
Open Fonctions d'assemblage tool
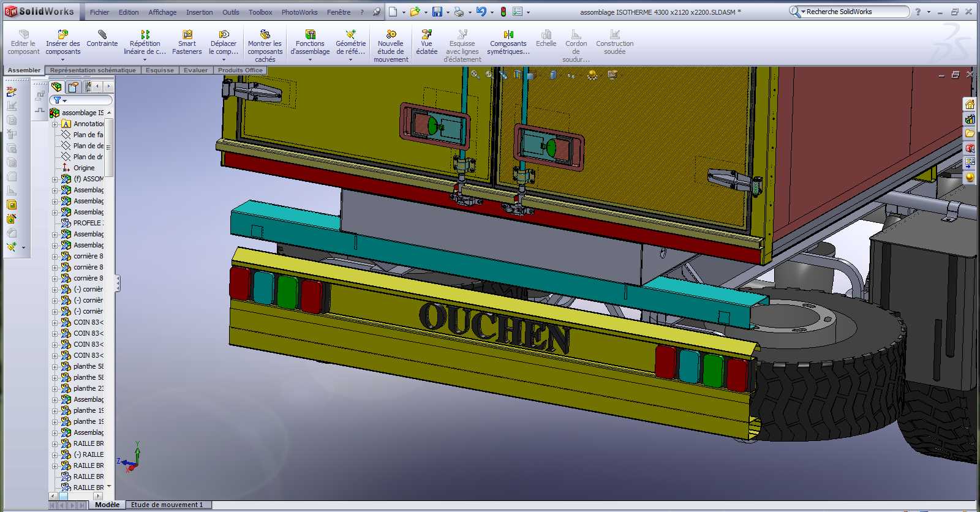click(310, 42)
